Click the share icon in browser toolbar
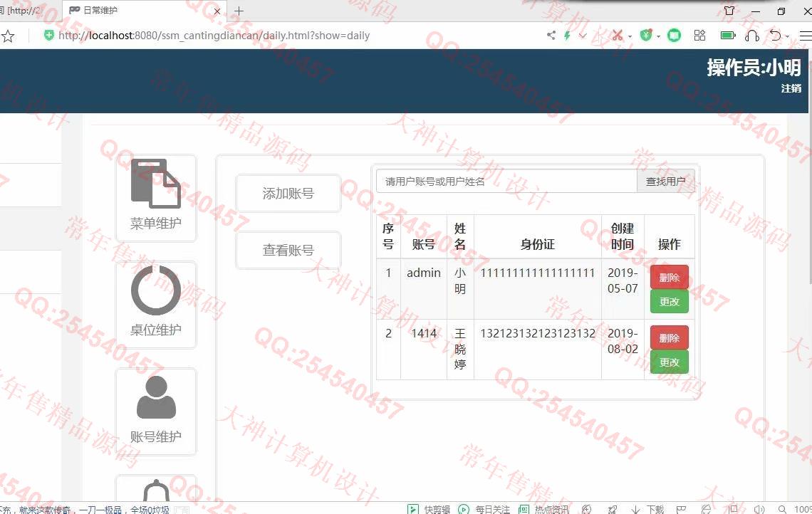This screenshot has width=812, height=514. [x=551, y=35]
